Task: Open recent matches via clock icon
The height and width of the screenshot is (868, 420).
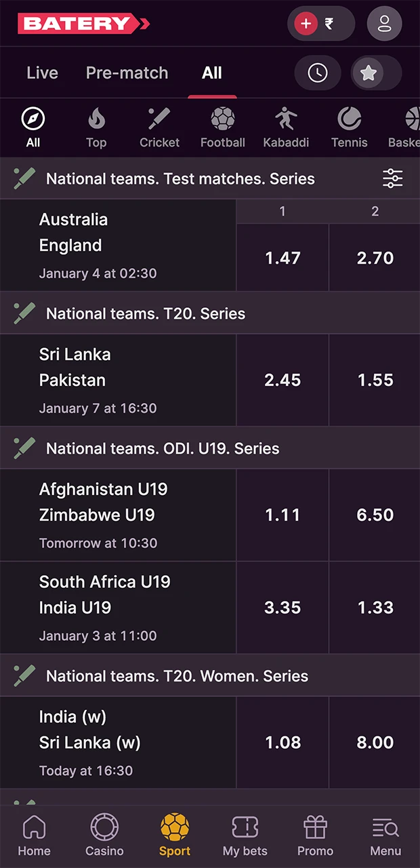Action: click(x=318, y=73)
